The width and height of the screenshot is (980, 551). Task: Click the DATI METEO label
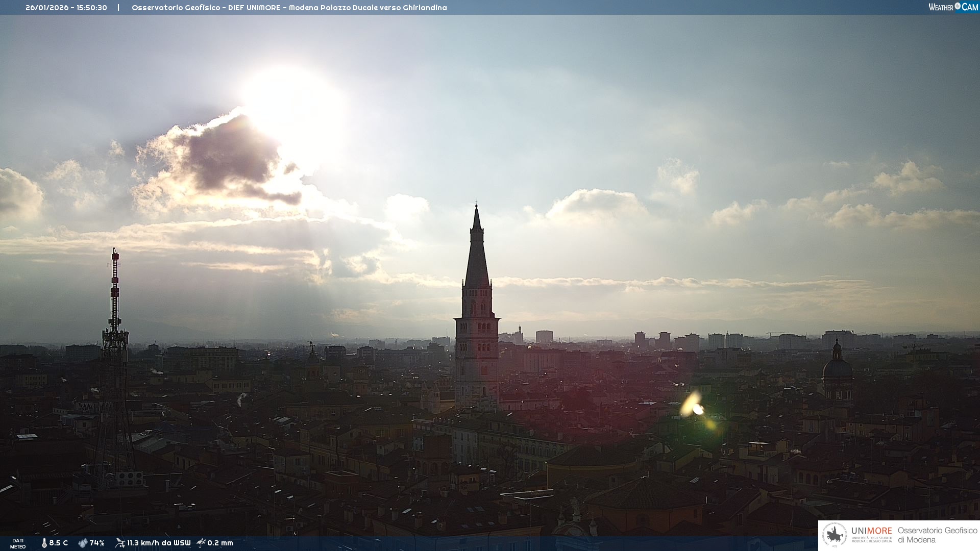pos(18,543)
